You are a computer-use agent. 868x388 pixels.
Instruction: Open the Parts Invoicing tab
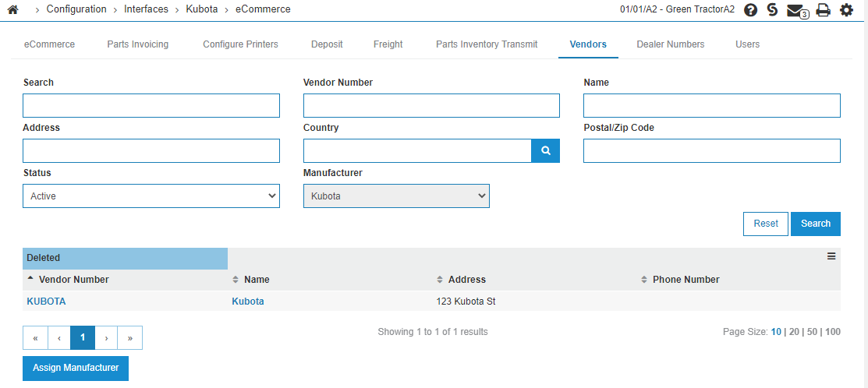[138, 44]
